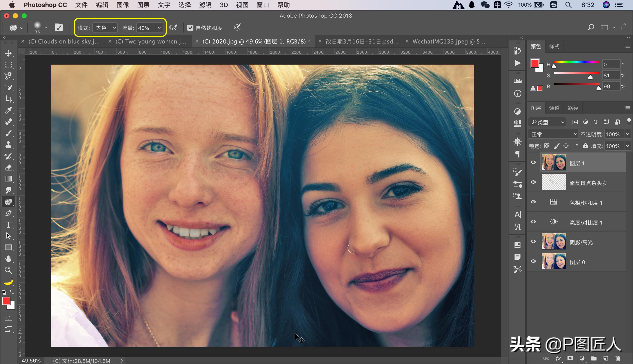Open the 滤镜 menu
Image resolution: width=633 pixels, height=364 pixels.
[205, 5]
